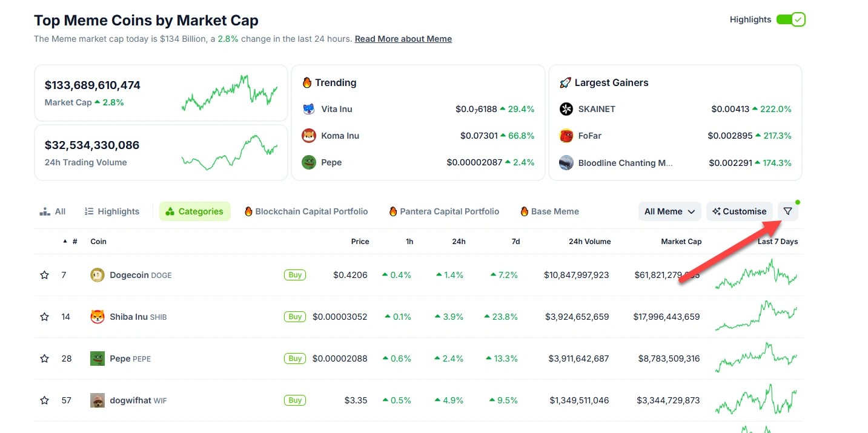868x433 pixels.
Task: Click the dogwifhat coin logo
Action: click(98, 400)
